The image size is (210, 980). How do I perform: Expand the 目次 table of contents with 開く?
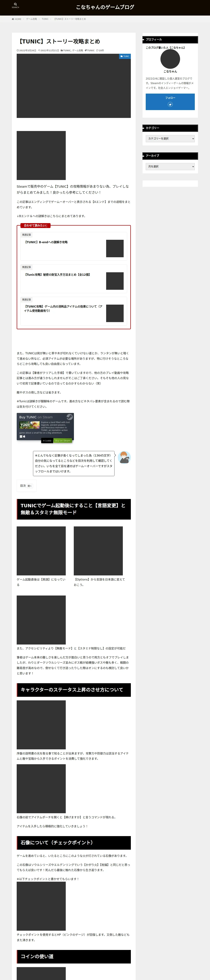click(x=30, y=486)
